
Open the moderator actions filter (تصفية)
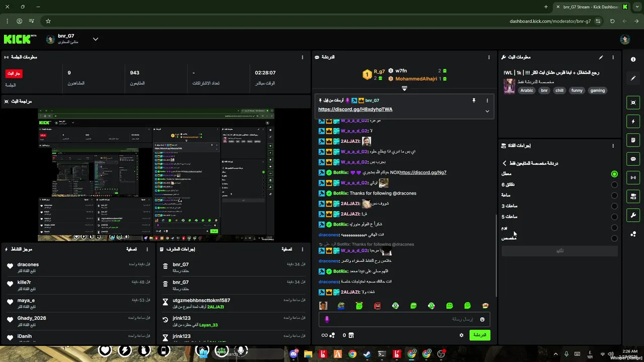(286, 249)
